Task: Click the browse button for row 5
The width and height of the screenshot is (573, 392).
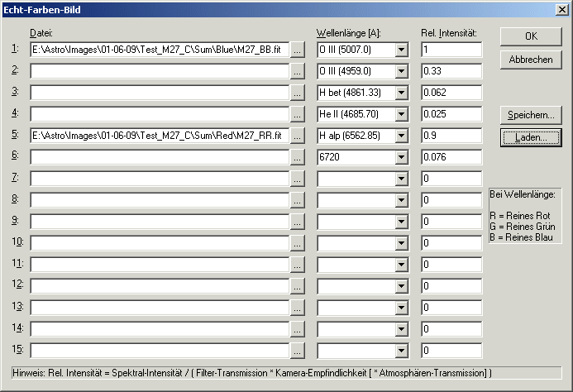Action: pyautogui.click(x=298, y=136)
